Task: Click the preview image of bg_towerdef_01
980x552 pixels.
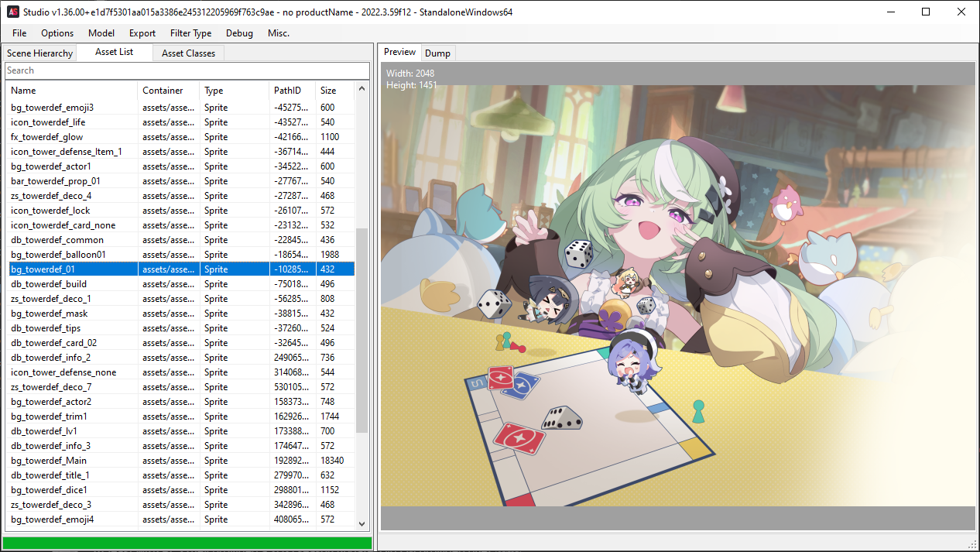Action: pyautogui.click(x=677, y=296)
